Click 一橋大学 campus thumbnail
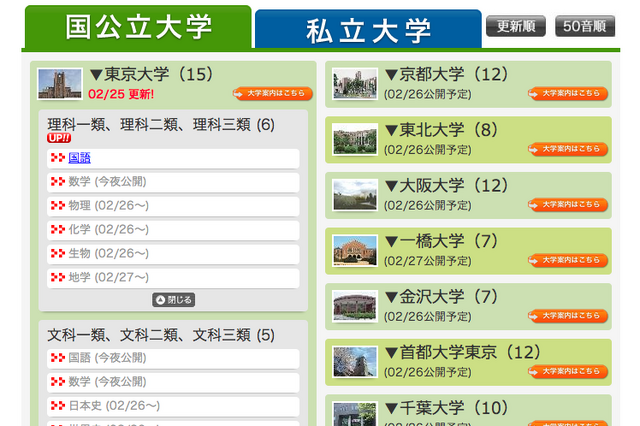The image size is (640, 426). point(355,250)
